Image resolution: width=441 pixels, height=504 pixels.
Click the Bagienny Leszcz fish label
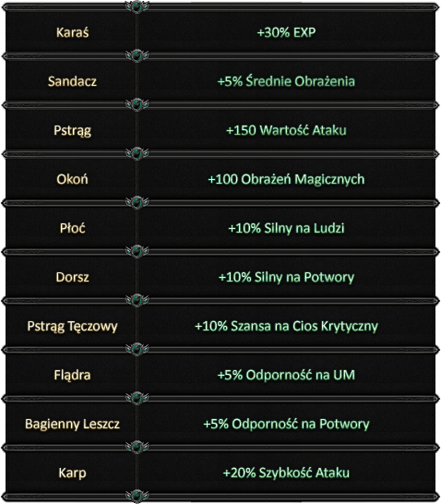[x=72, y=424]
